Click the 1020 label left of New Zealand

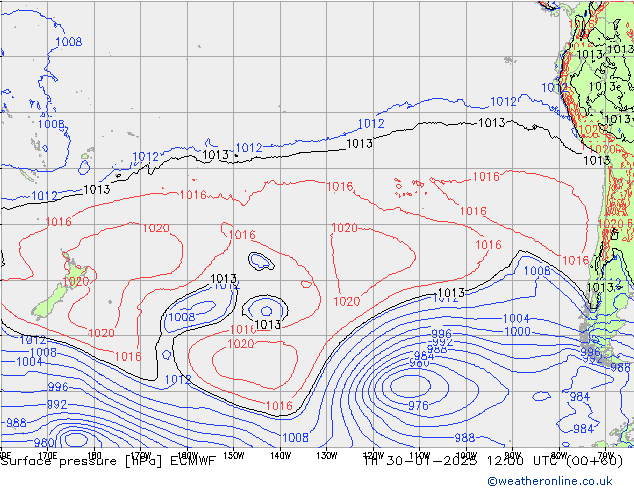pyautogui.click(x=76, y=282)
